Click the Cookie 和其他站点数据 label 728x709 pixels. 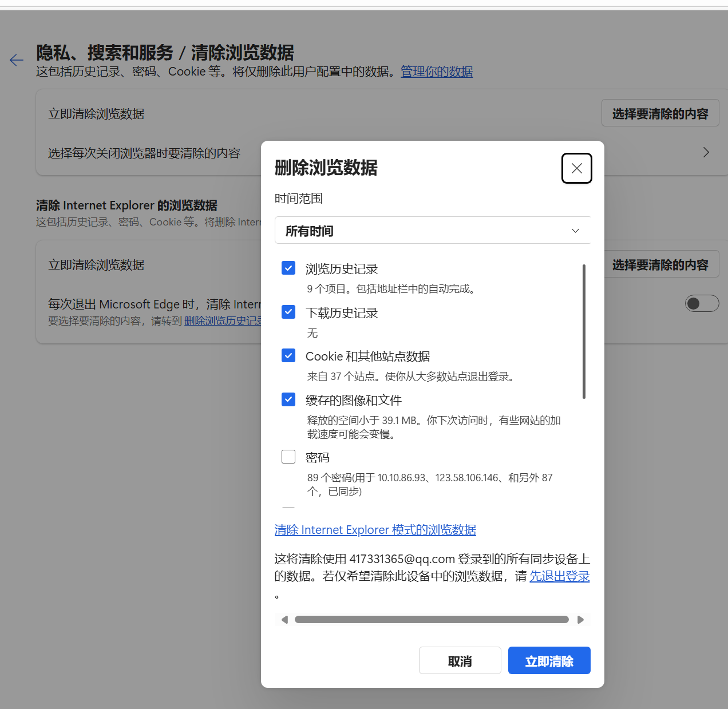click(x=368, y=357)
